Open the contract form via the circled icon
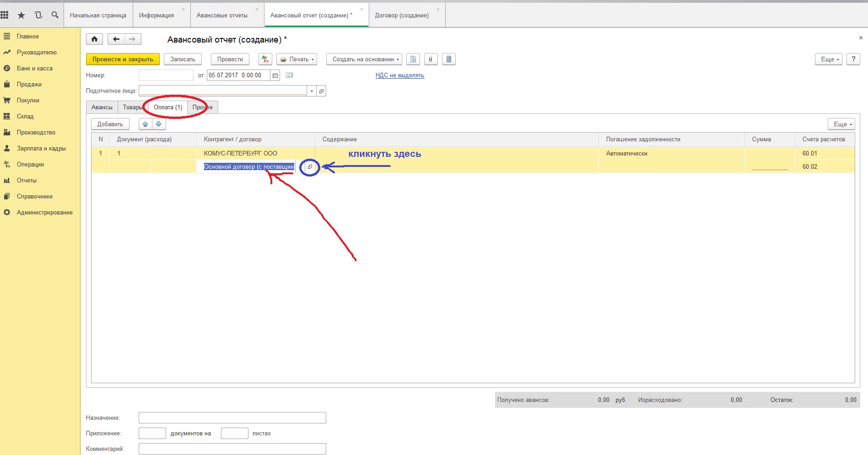Screen dimensions: 868x455 pyautogui.click(x=310, y=167)
